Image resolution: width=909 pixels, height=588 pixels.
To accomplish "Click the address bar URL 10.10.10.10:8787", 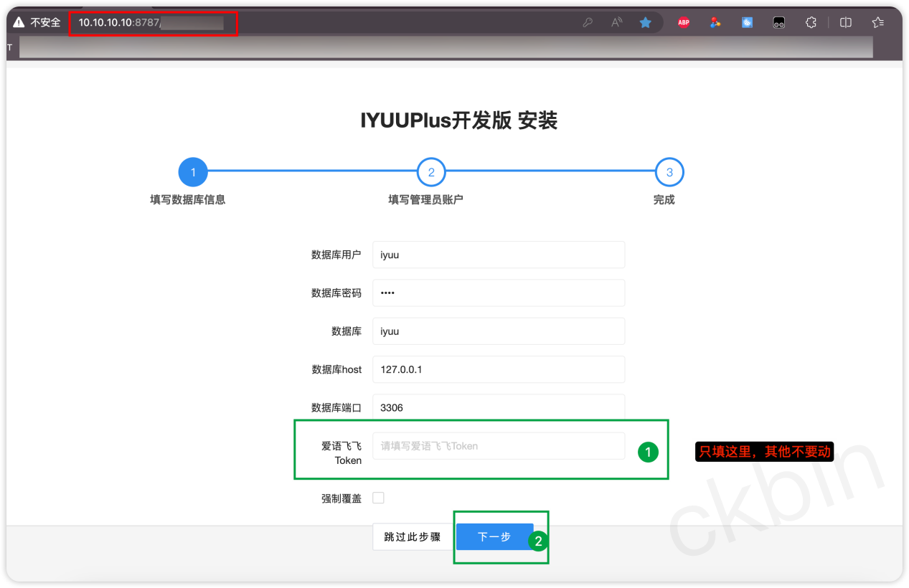I will pyautogui.click(x=119, y=23).
